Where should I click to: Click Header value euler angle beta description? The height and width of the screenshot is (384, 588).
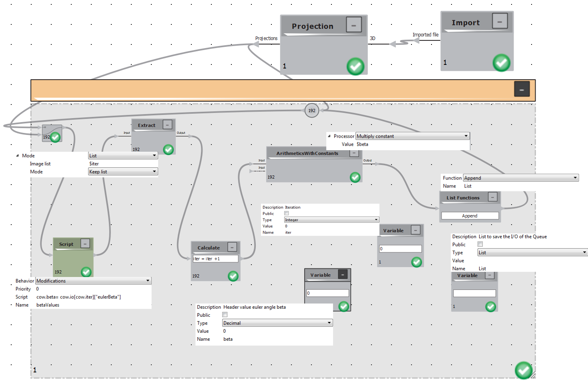tap(255, 307)
